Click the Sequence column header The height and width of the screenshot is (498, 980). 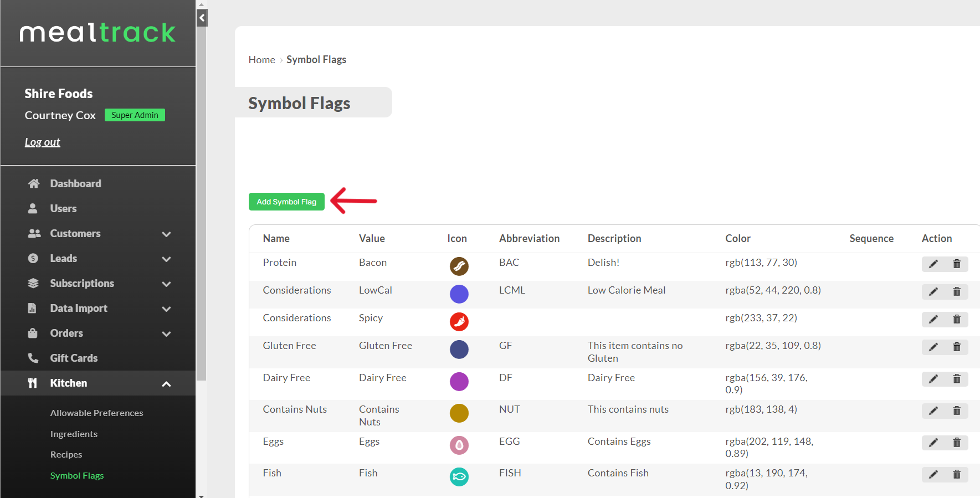tap(871, 239)
